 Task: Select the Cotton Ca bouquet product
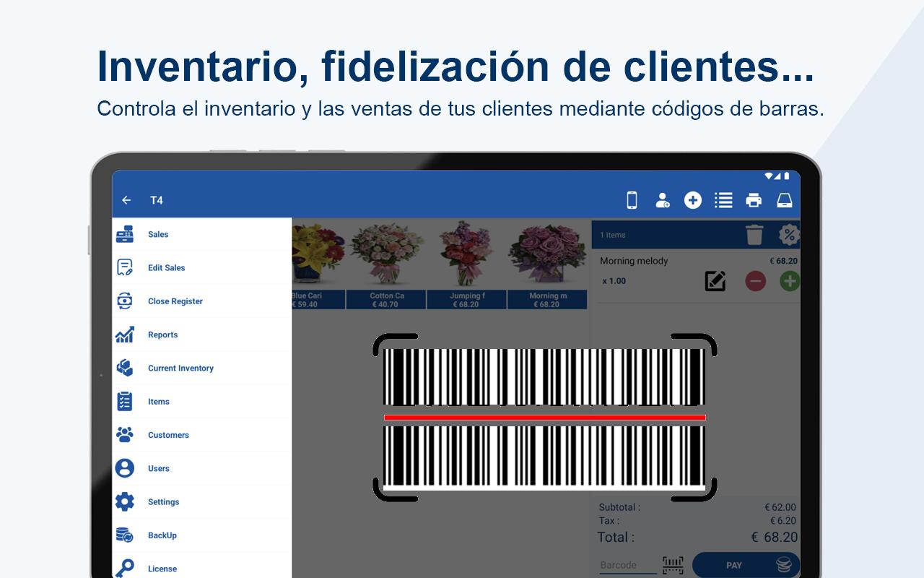(x=386, y=266)
